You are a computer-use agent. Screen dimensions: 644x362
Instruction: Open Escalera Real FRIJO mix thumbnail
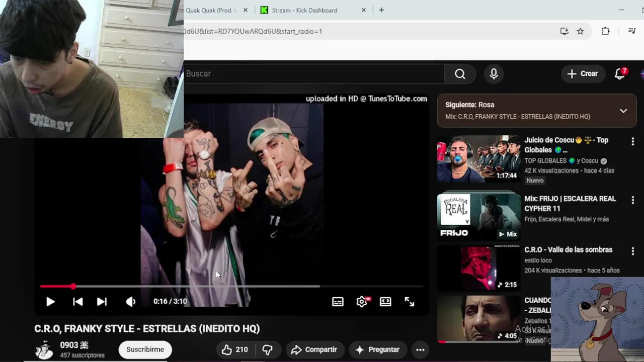(478, 216)
